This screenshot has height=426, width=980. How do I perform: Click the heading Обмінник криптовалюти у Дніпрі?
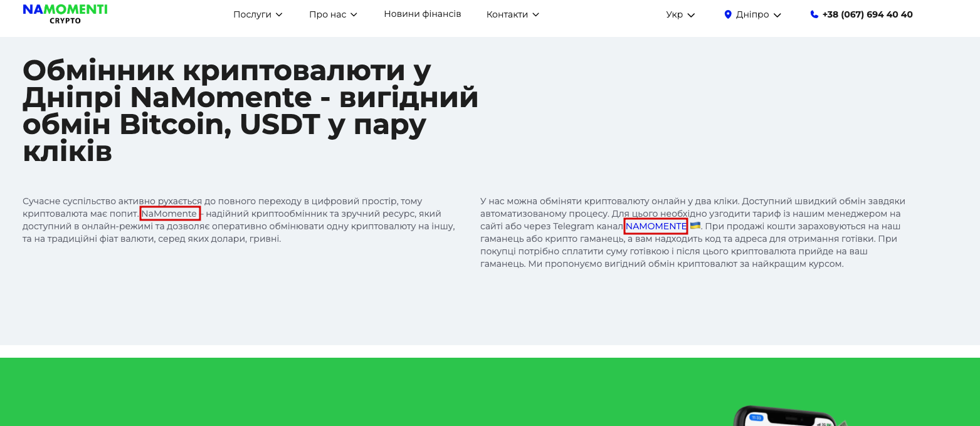(250, 112)
